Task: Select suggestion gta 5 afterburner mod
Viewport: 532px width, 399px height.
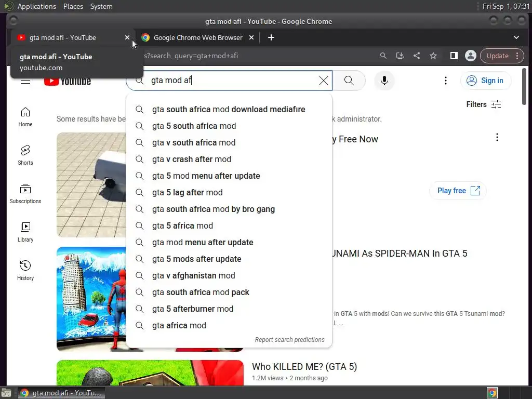Action: point(229,309)
